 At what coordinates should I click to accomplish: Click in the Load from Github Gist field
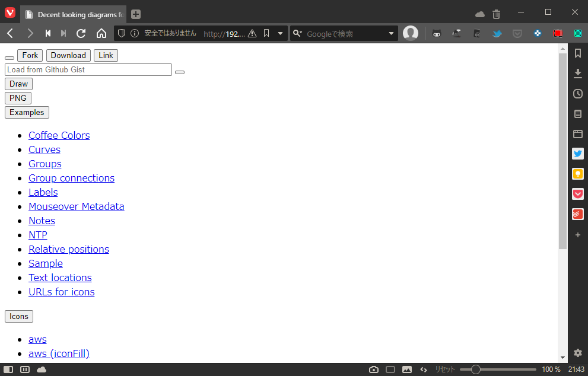(88, 70)
